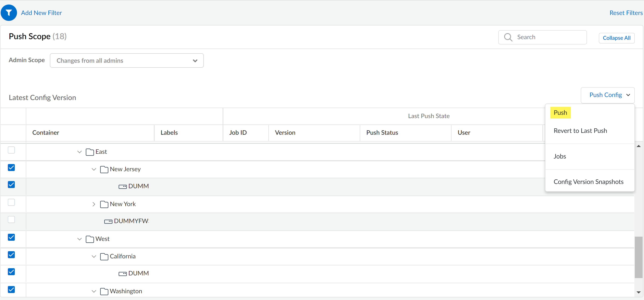Click the folder icon next to East
644x300 pixels.
pyautogui.click(x=89, y=152)
